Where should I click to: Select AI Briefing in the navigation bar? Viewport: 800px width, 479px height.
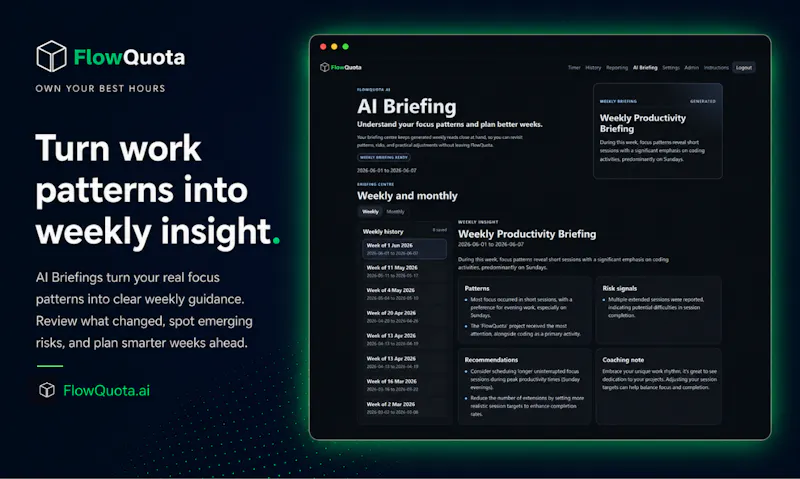click(x=645, y=67)
